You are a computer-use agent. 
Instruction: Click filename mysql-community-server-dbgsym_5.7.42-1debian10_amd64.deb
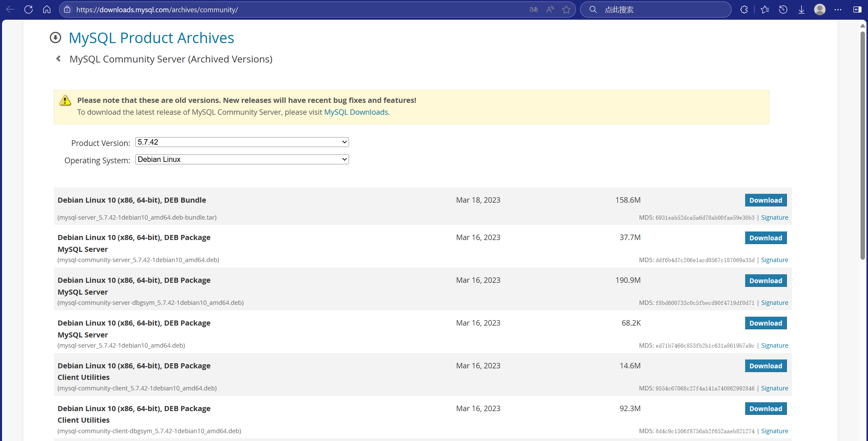click(151, 302)
